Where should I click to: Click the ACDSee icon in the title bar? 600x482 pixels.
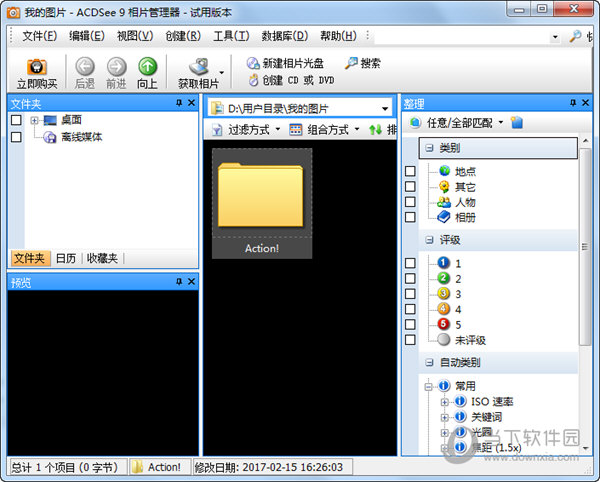13,13
